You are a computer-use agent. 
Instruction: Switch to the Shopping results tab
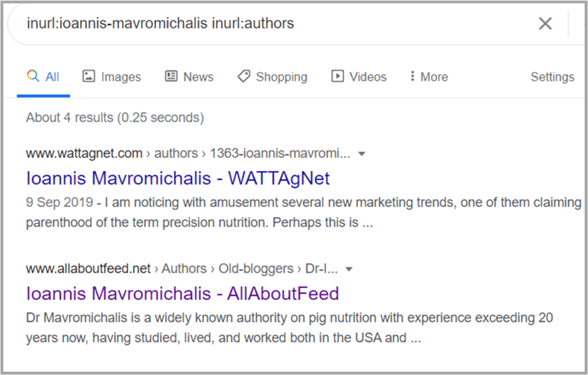[x=272, y=76]
